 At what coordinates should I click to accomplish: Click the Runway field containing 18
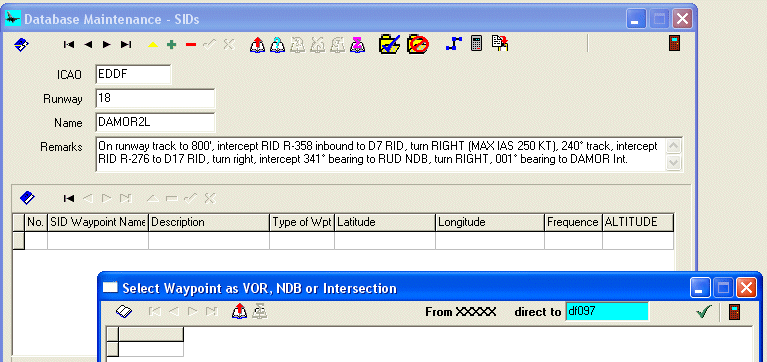click(x=155, y=98)
